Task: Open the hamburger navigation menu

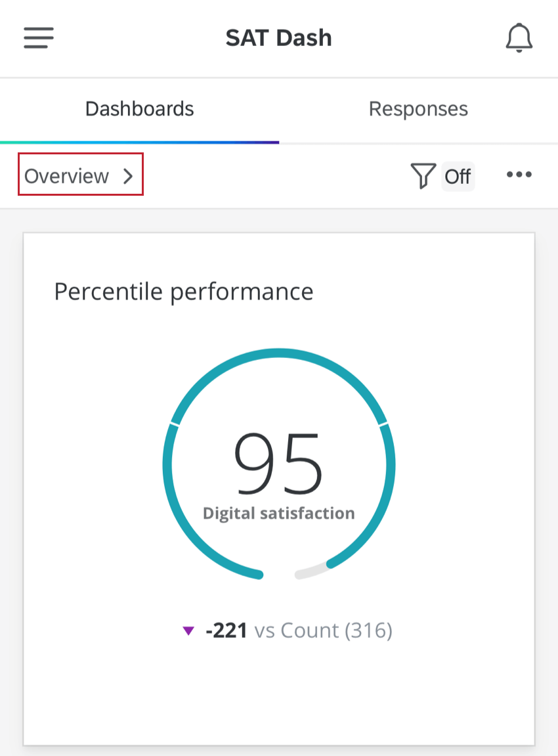Action: (37, 37)
